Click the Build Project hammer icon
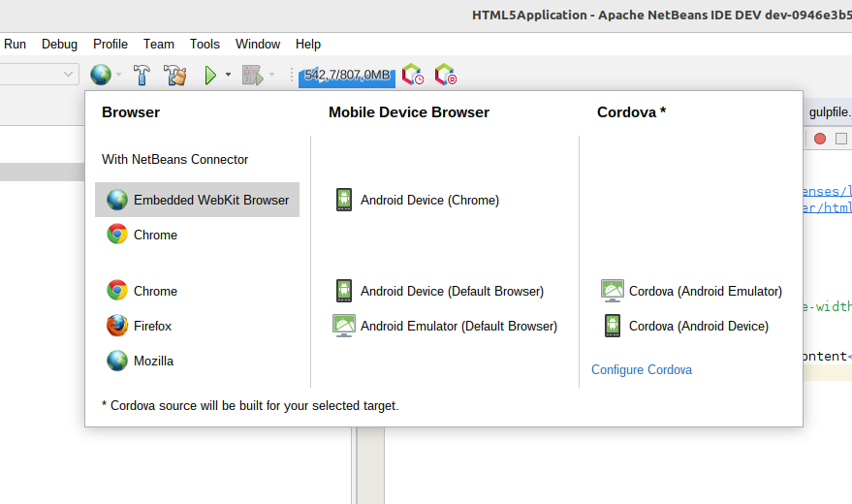Viewport: 852px width, 504px height. click(142, 75)
